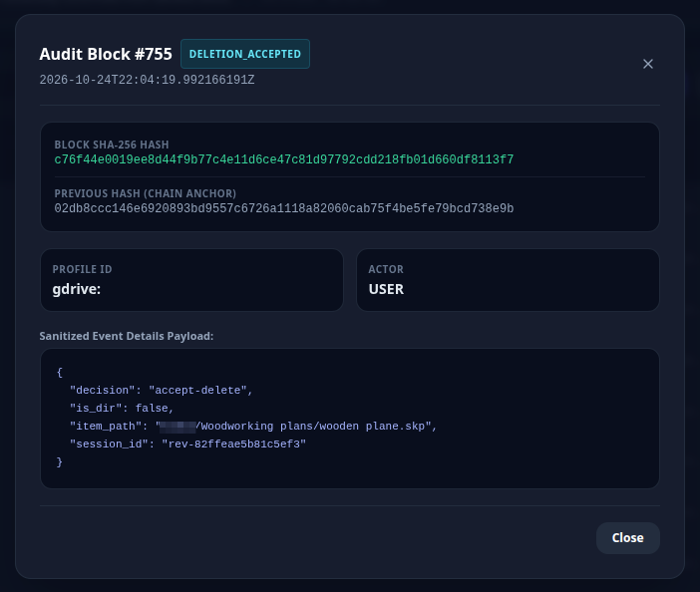Screen dimensions: 700x592
Task: Click the USER actor value
Action: (x=386, y=289)
